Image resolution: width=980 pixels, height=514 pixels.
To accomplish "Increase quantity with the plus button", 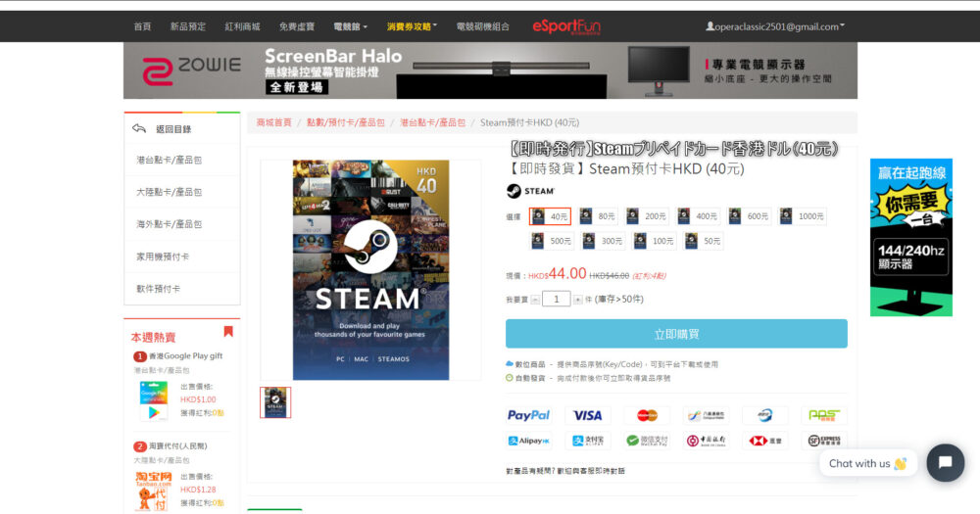I will coord(577,300).
